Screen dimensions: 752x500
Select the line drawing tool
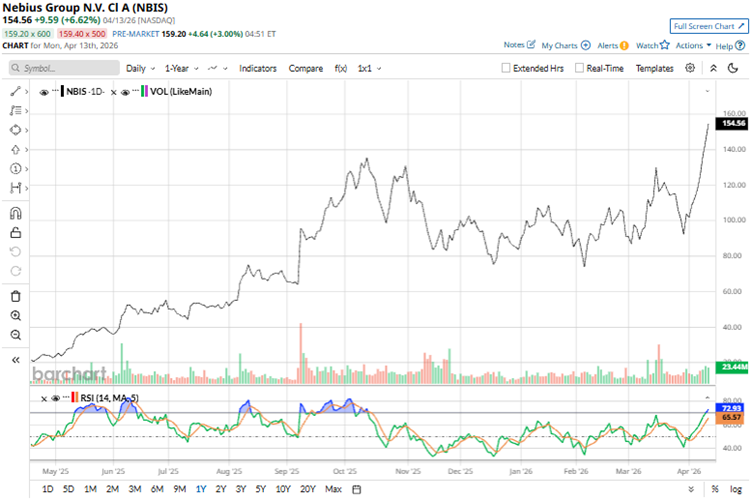pyautogui.click(x=15, y=91)
